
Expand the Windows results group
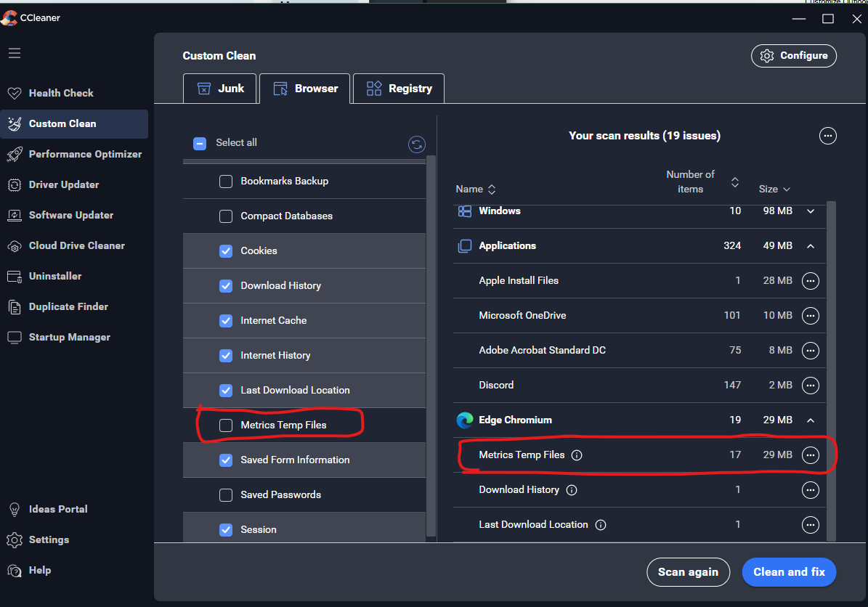click(x=811, y=211)
